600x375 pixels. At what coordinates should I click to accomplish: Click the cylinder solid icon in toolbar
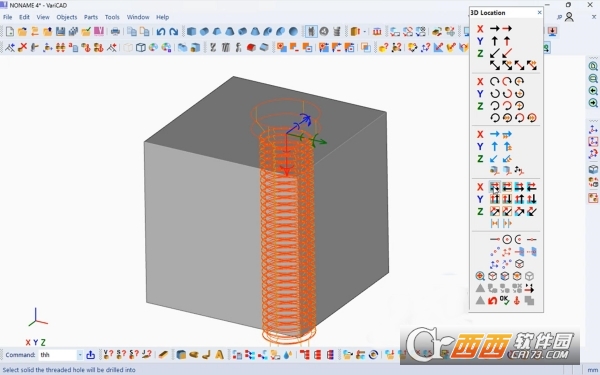pos(204,31)
